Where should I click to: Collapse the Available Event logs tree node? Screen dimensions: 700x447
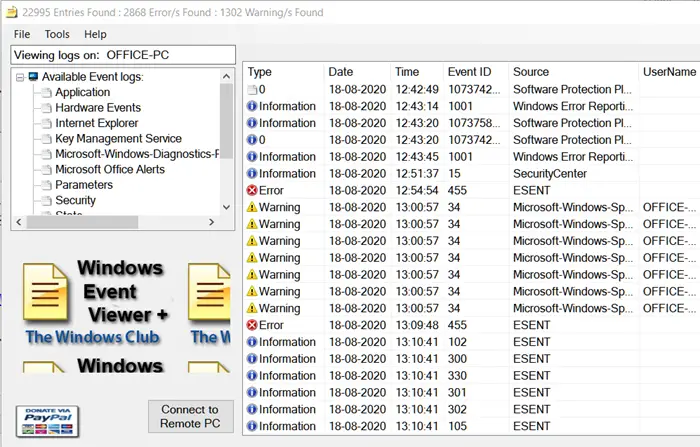point(20,77)
